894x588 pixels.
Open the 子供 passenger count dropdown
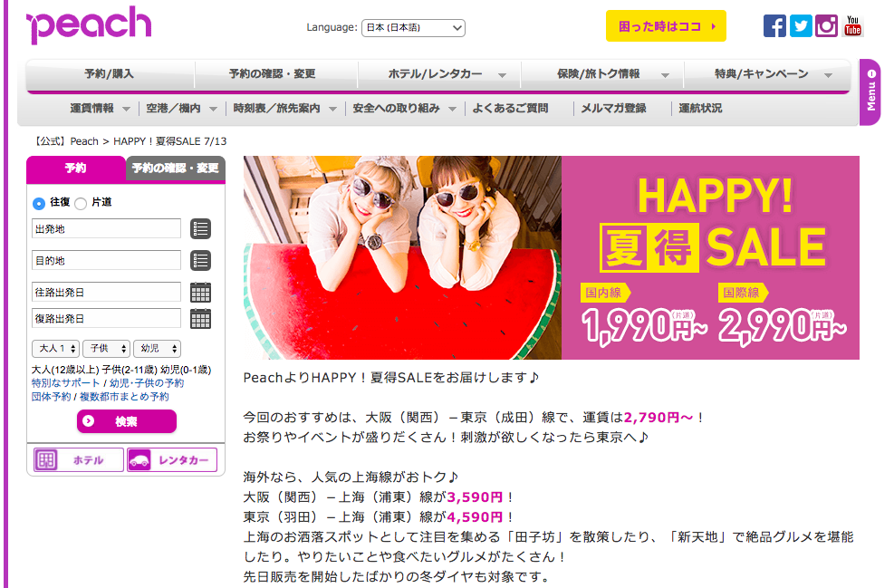pyautogui.click(x=107, y=349)
